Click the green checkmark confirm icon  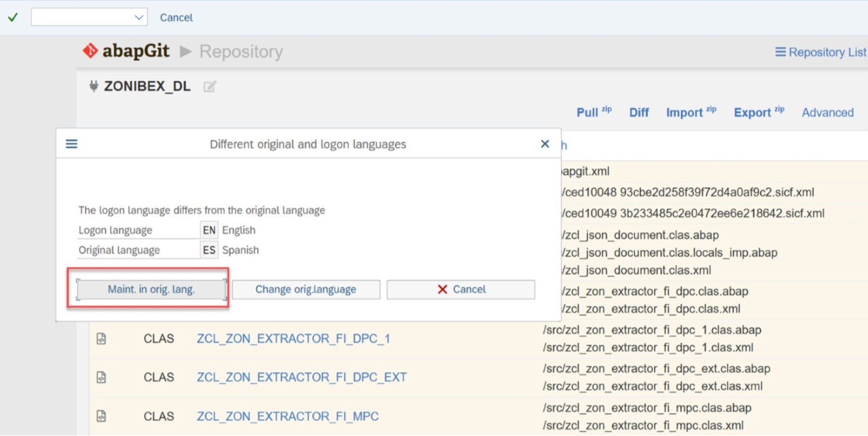pos(12,17)
